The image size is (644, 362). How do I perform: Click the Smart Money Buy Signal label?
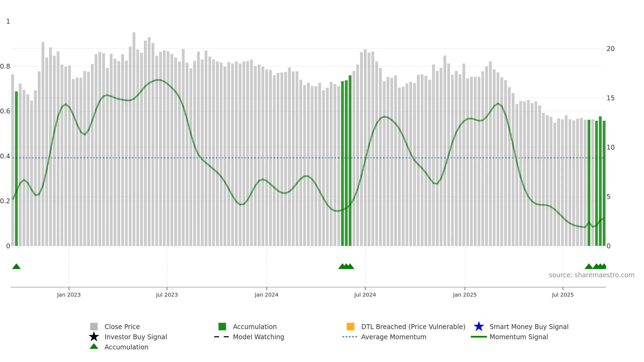coord(529,327)
